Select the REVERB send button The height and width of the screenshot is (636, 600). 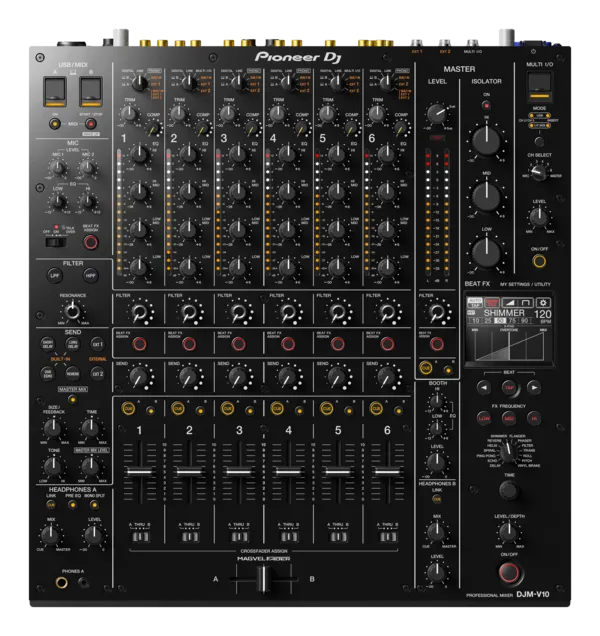73,373
